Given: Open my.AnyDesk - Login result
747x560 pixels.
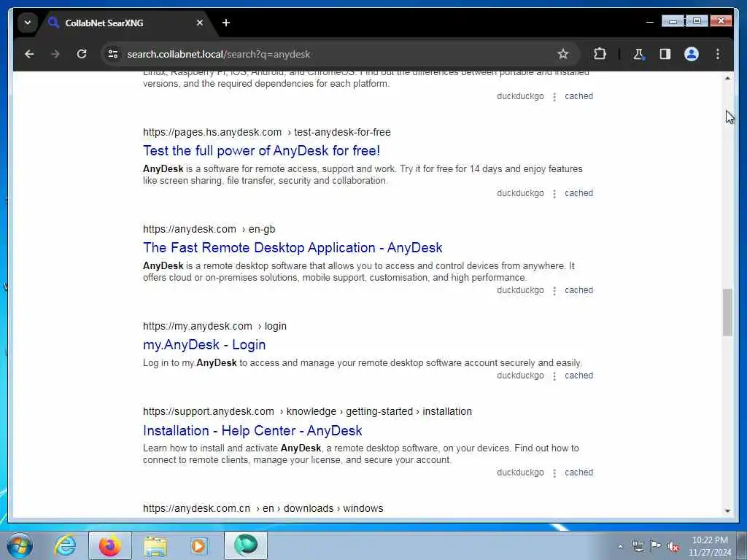Looking at the screenshot, I should [204, 345].
